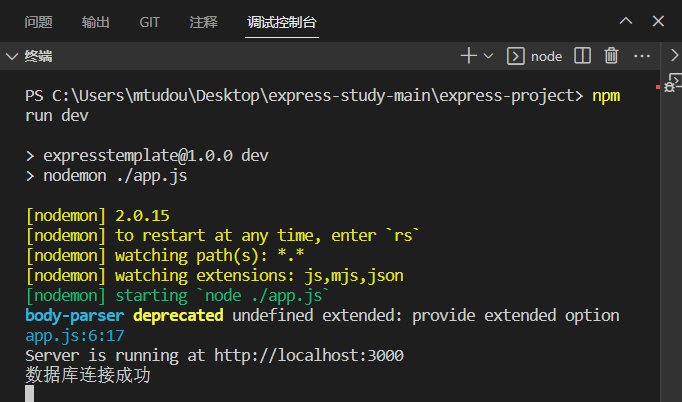682x402 pixels.
Task: Click the terminal shell icon beside node
Action: click(x=515, y=56)
